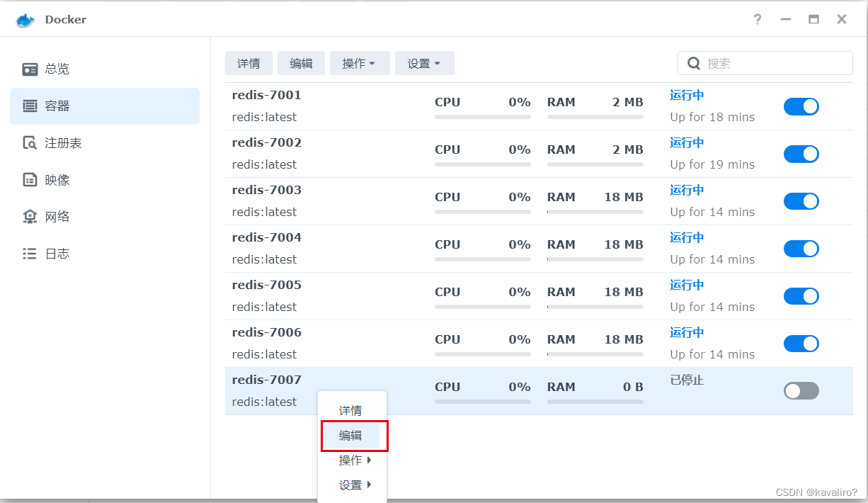Switch to 映像 section
This screenshot has height=503, width=868.
pos(105,180)
